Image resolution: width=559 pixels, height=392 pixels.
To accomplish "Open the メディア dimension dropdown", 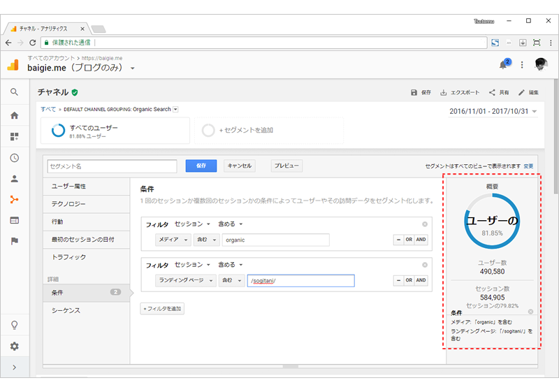I will 173,240.
